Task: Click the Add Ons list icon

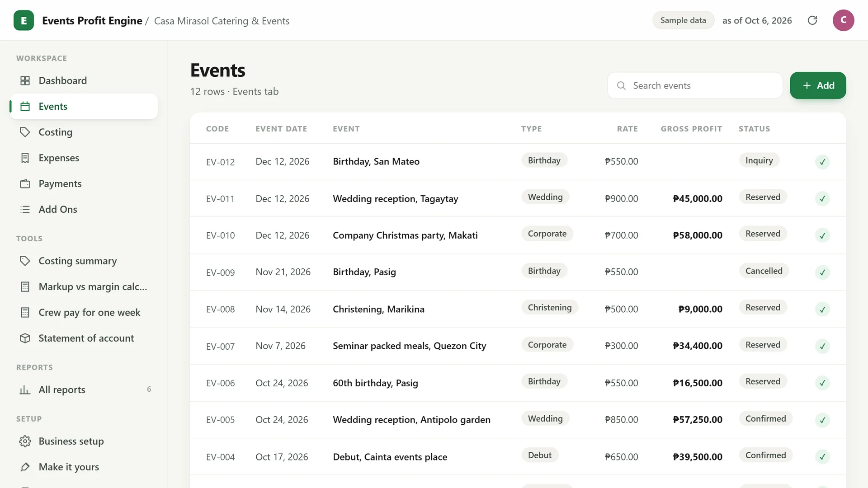Action: coord(25,210)
